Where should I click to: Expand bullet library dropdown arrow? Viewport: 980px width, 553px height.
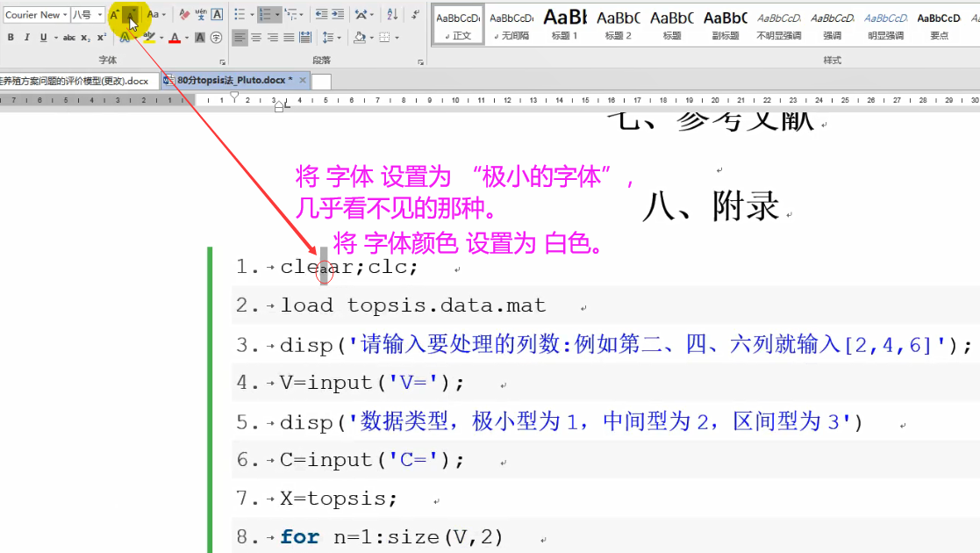coord(251,14)
